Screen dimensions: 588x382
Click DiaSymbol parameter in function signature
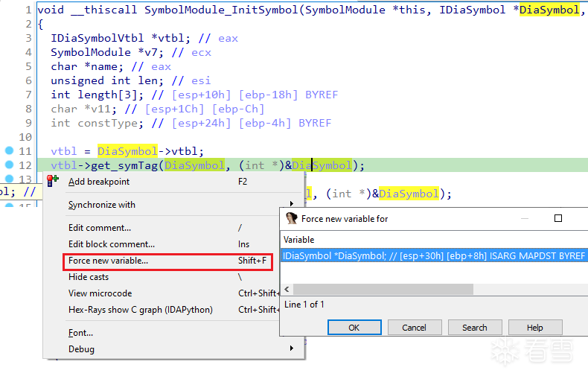click(x=549, y=10)
